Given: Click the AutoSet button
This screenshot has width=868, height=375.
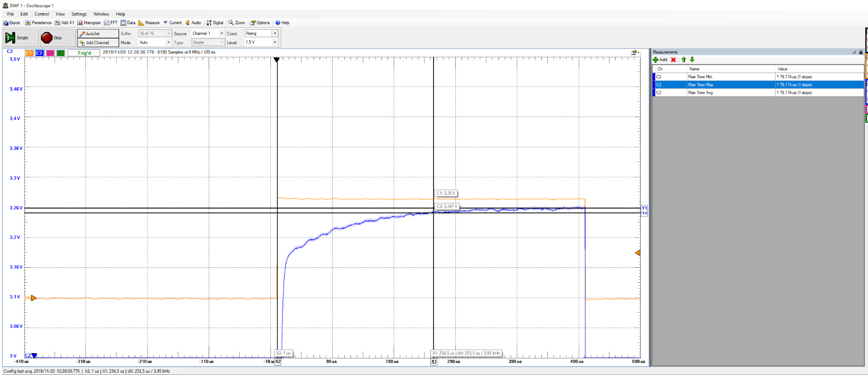Looking at the screenshot, I should [x=98, y=34].
